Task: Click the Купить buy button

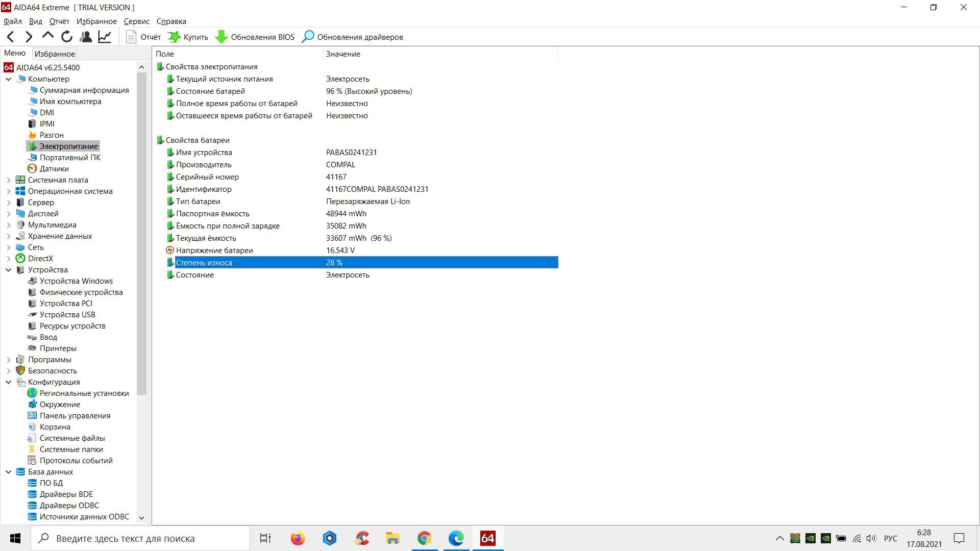Action: point(188,37)
